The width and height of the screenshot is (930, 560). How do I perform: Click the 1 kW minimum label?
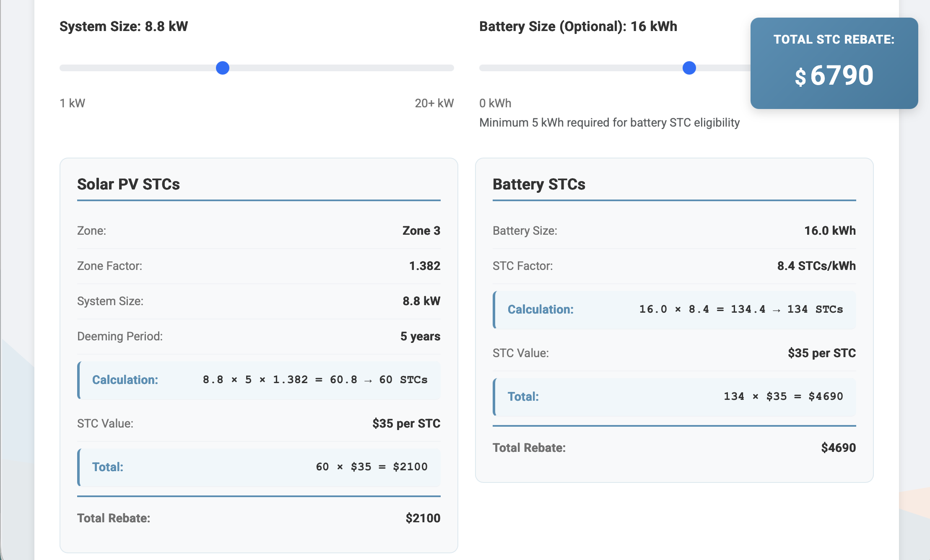point(73,103)
